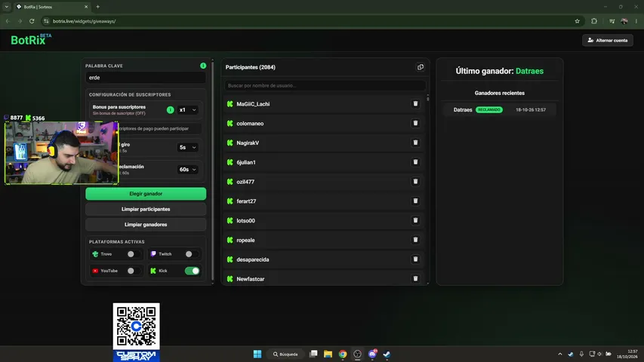Open File Explorer from taskbar
Viewport: 644px width, 362px height.
tap(328, 354)
